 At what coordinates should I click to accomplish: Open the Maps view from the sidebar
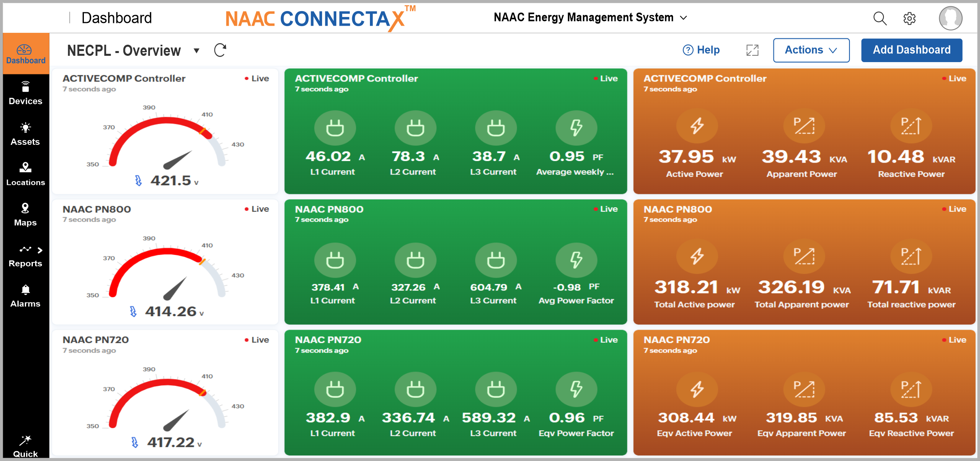[x=25, y=214]
